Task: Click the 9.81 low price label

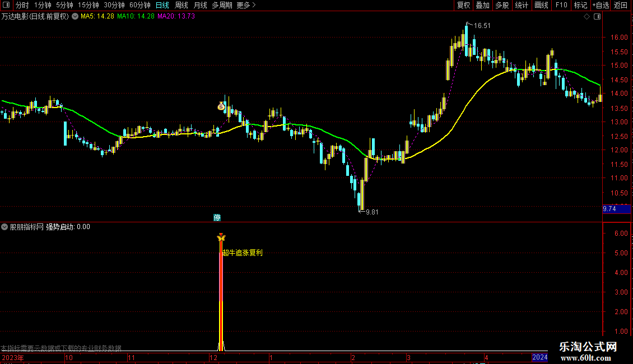Action: point(372,212)
